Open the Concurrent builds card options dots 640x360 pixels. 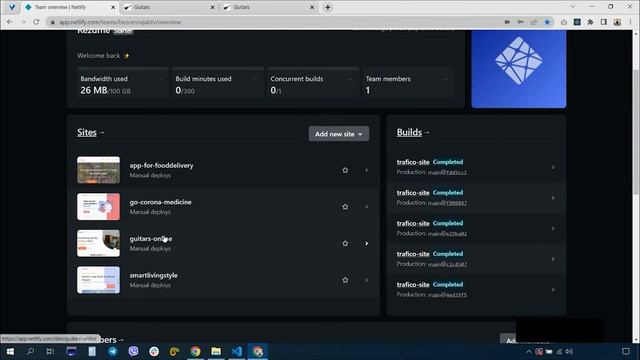click(350, 79)
